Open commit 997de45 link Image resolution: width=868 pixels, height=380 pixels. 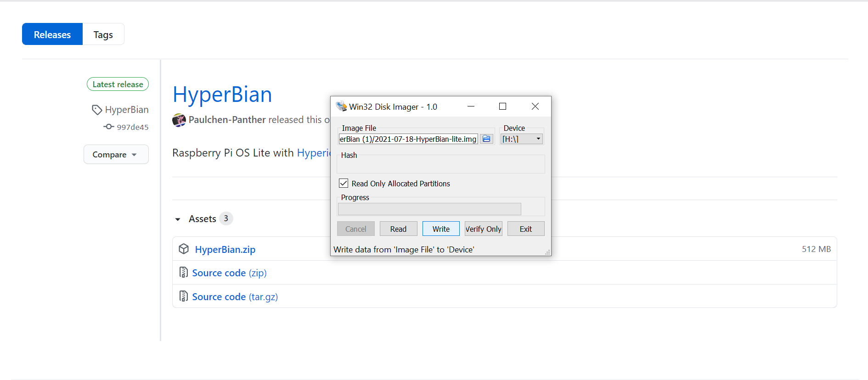133,127
